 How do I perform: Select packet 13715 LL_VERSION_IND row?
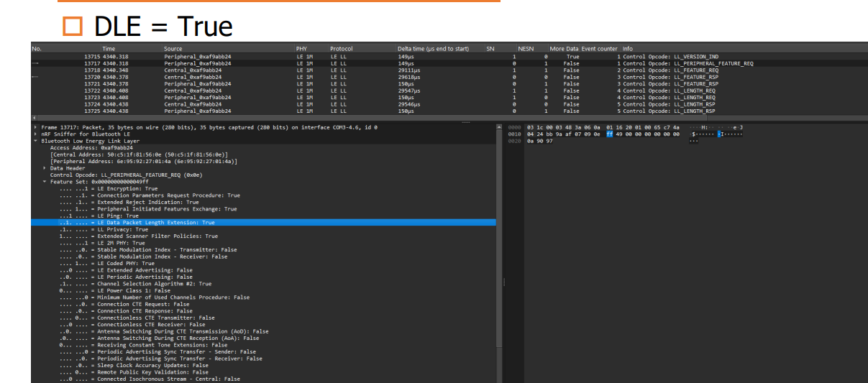[446, 56]
